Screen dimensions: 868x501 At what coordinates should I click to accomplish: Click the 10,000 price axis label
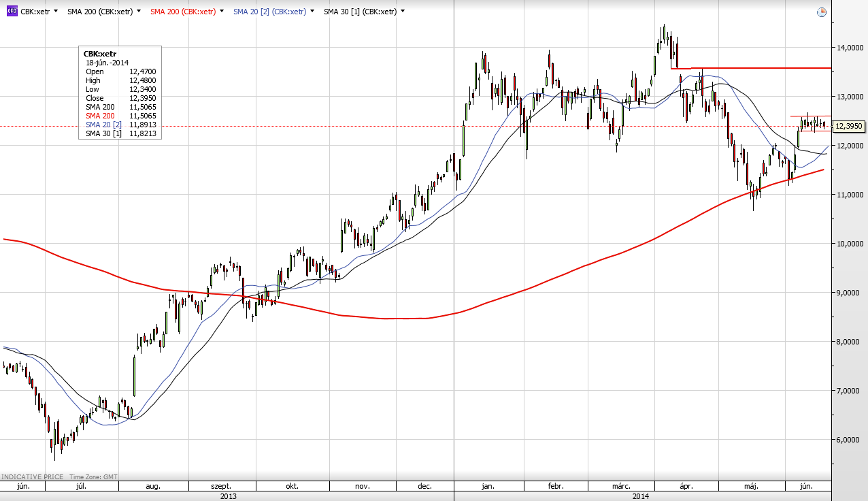pyautogui.click(x=851, y=244)
